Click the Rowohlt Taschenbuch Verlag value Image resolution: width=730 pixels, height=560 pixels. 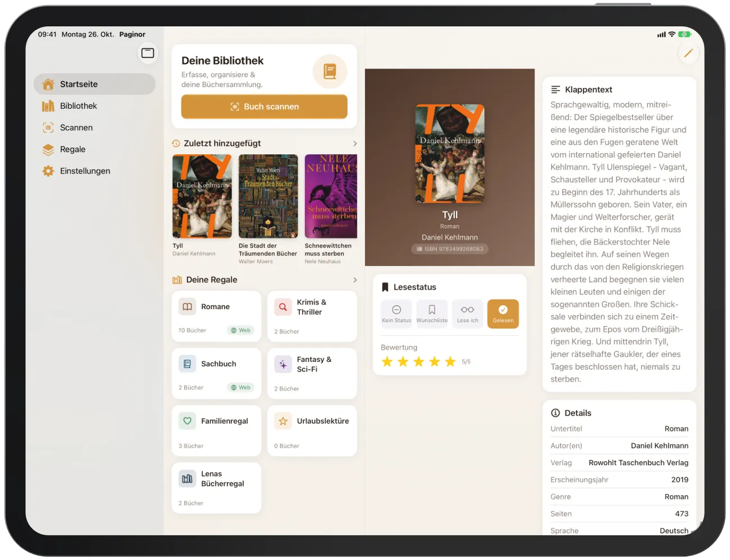point(638,463)
